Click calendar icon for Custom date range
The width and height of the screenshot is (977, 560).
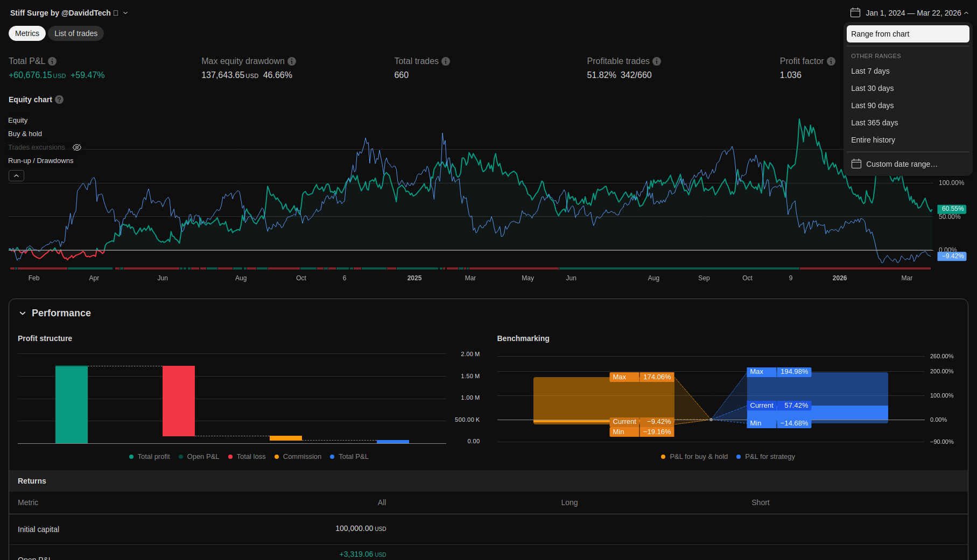[x=856, y=164]
